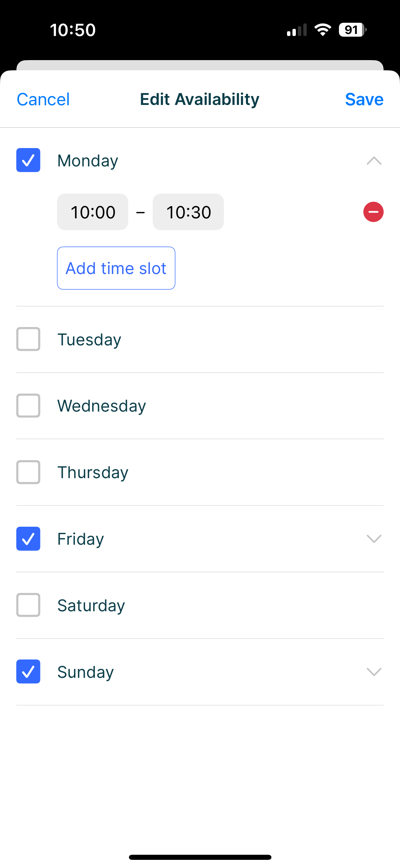Expand the Friday time slots chevron

tap(374, 539)
